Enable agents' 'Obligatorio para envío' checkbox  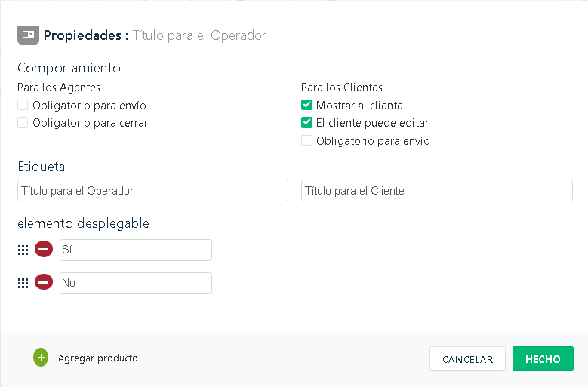[23, 106]
